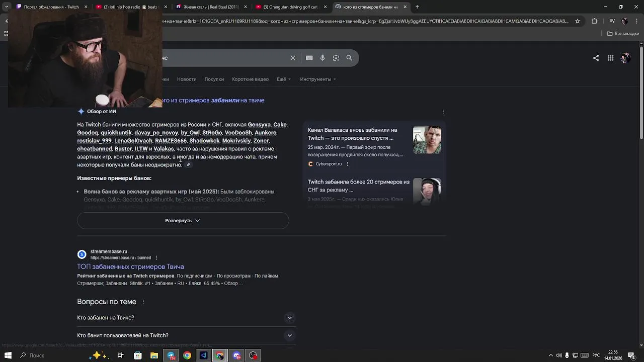Viewport: 644px width, 362px height.
Task: Close the Orangutan driving golf cart tab
Action: coord(325,7)
